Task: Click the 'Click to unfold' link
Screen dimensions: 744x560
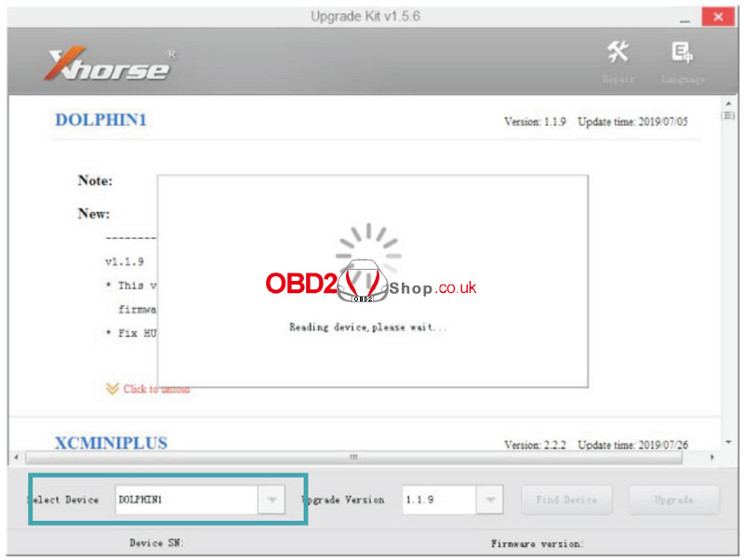Action: 156,389
